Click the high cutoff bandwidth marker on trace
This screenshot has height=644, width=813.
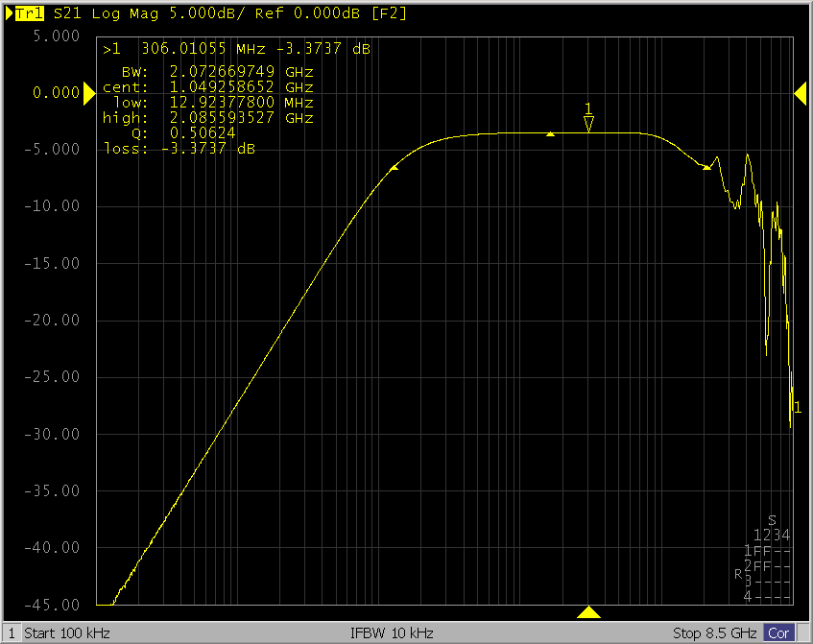[707, 167]
